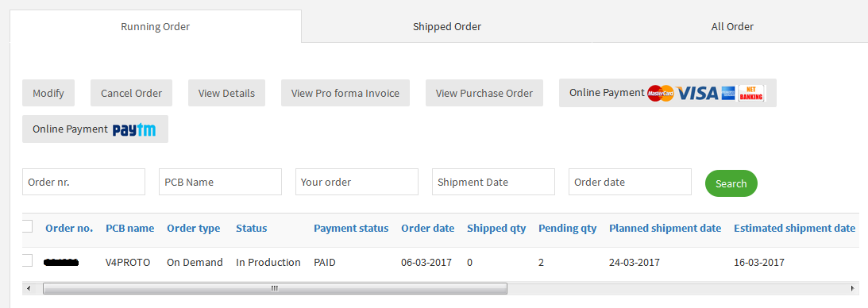Viewport: 868px width, 308px height.
Task: Select the Running Order tab
Action: coord(156,26)
